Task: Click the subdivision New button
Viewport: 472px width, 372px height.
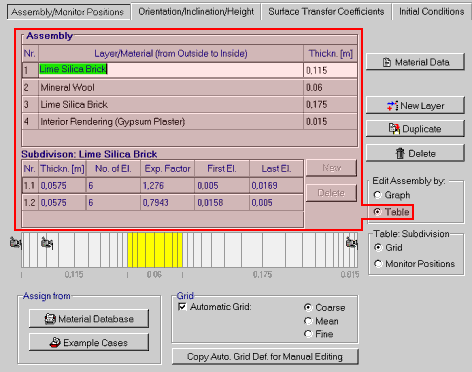Action: click(331, 168)
